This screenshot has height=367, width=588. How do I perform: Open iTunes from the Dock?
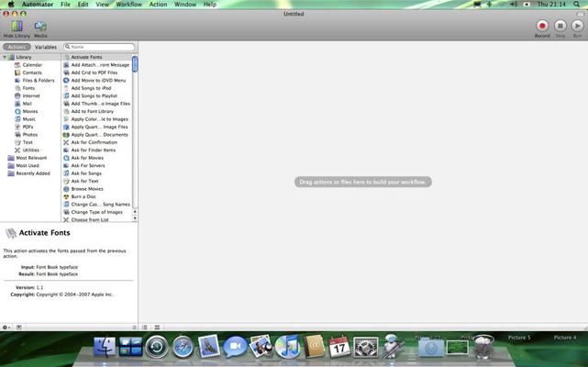287,346
